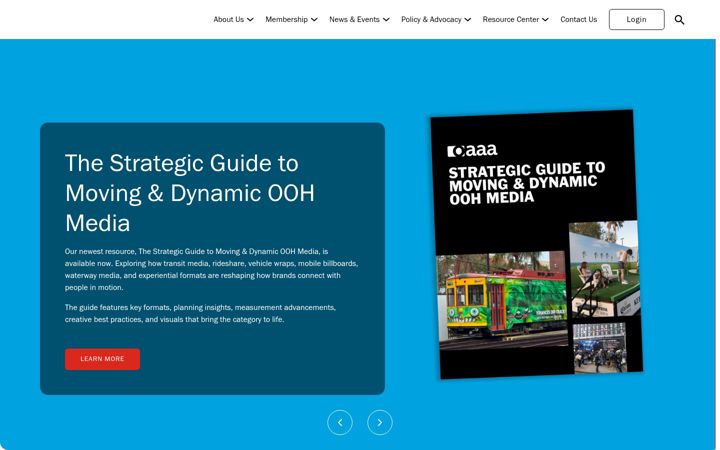This screenshot has height=450, width=720.
Task: Open the Resource Center menu label
Action: 511,19
